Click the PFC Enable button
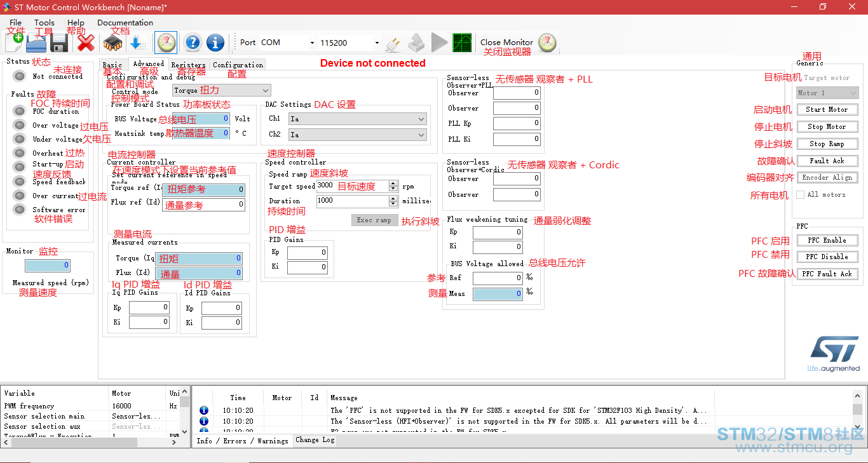 [x=827, y=241]
